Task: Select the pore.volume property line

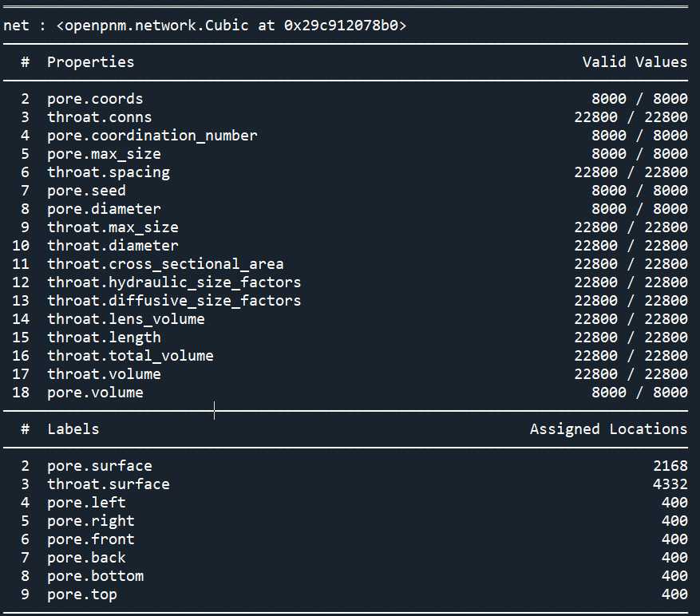Action: click(346, 393)
